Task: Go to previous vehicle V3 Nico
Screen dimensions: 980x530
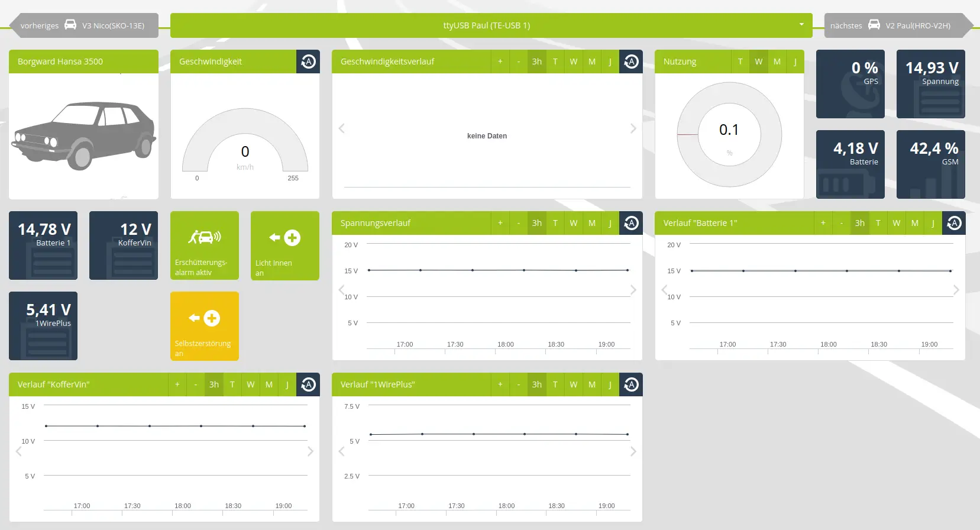Action: coord(83,25)
